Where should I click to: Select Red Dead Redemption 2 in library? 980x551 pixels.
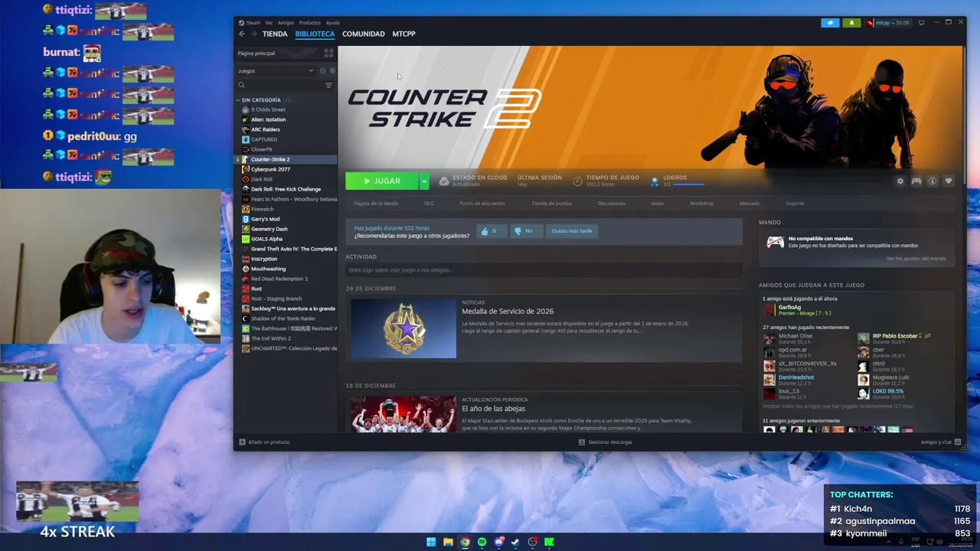279,279
